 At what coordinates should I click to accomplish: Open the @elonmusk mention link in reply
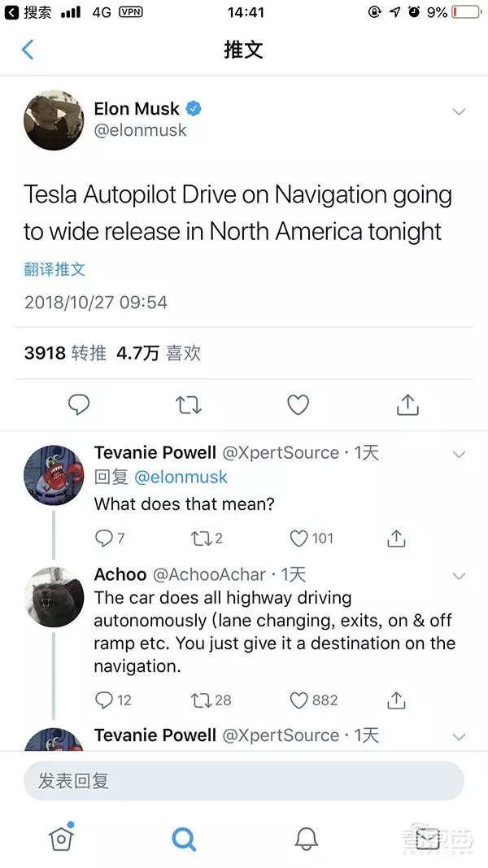(x=181, y=478)
